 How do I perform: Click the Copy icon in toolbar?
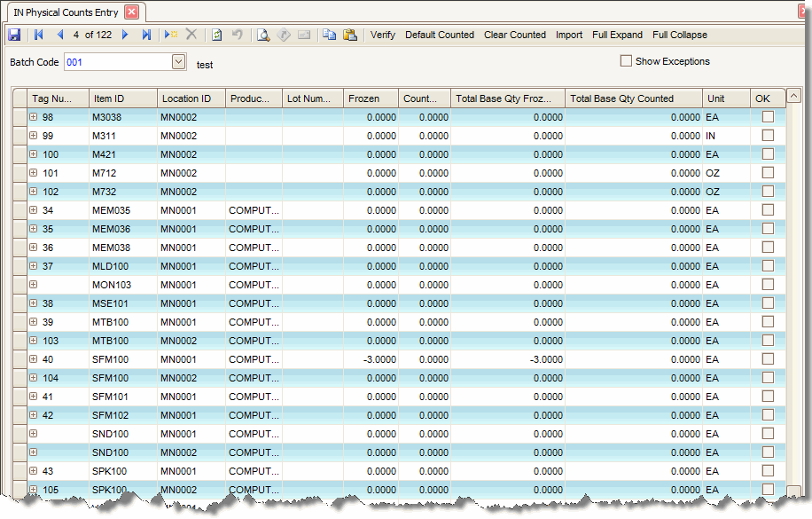tap(329, 35)
